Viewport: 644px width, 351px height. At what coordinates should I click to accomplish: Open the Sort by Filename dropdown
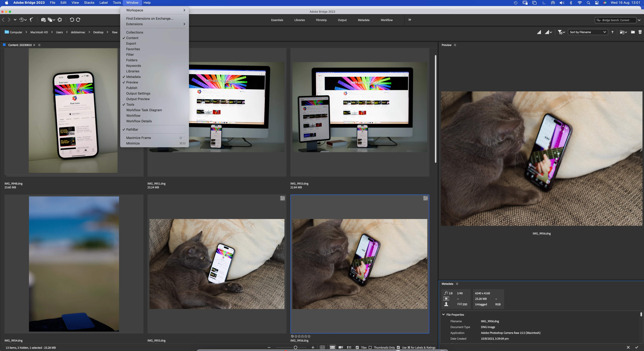click(x=588, y=32)
